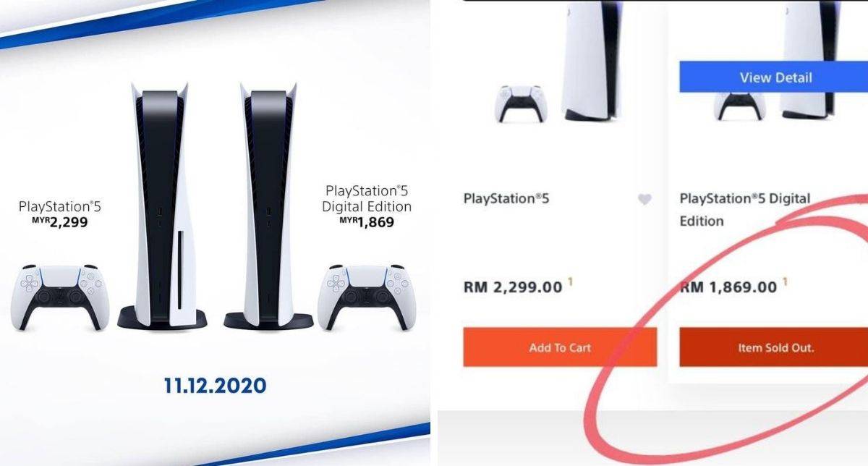
Task: Click the controller image under View Detail
Action: [739, 106]
